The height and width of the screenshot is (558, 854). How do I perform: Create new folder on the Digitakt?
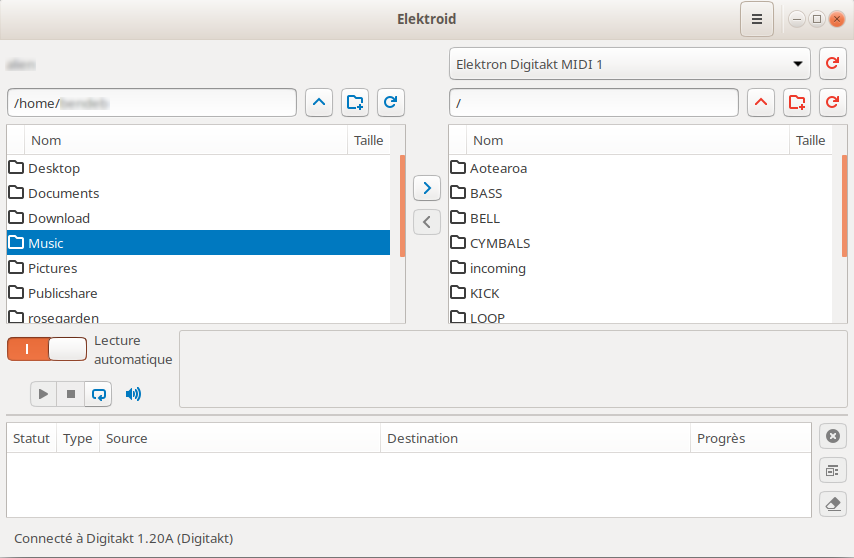click(797, 102)
